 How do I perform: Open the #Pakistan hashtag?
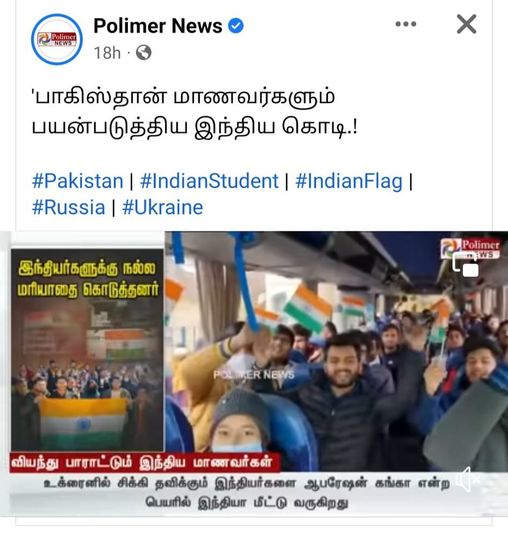[77, 181]
